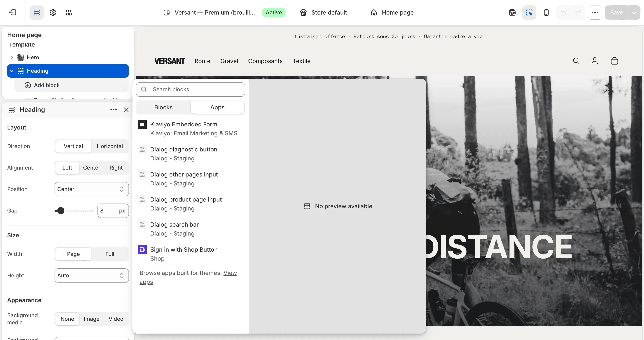Set Background media to Video
644x340 pixels.
coord(116,319)
